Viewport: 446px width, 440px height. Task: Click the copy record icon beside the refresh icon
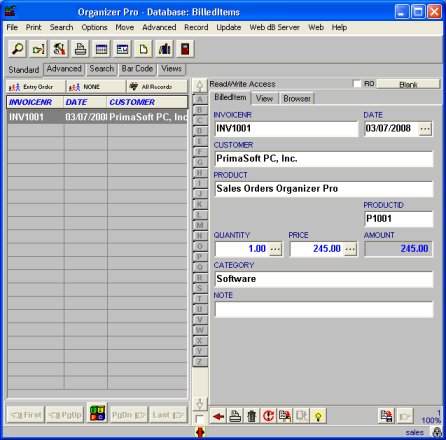(285, 416)
